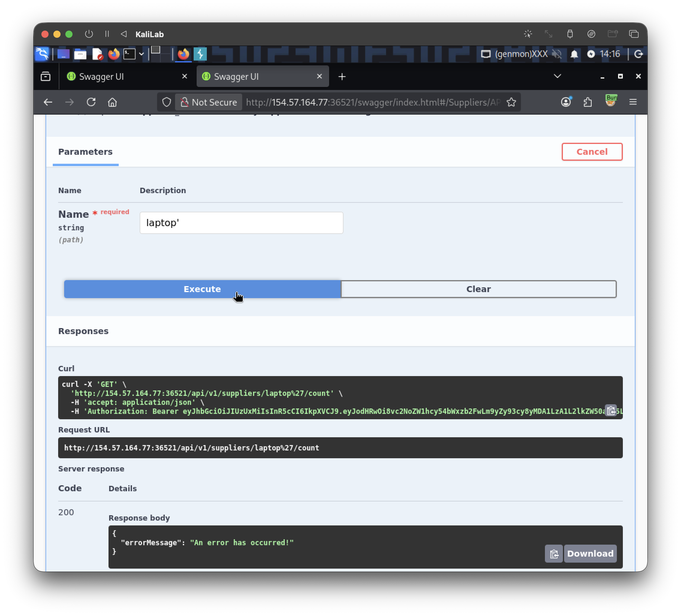Click the Clear button
Image resolution: width=681 pixels, height=616 pixels.
tap(478, 289)
